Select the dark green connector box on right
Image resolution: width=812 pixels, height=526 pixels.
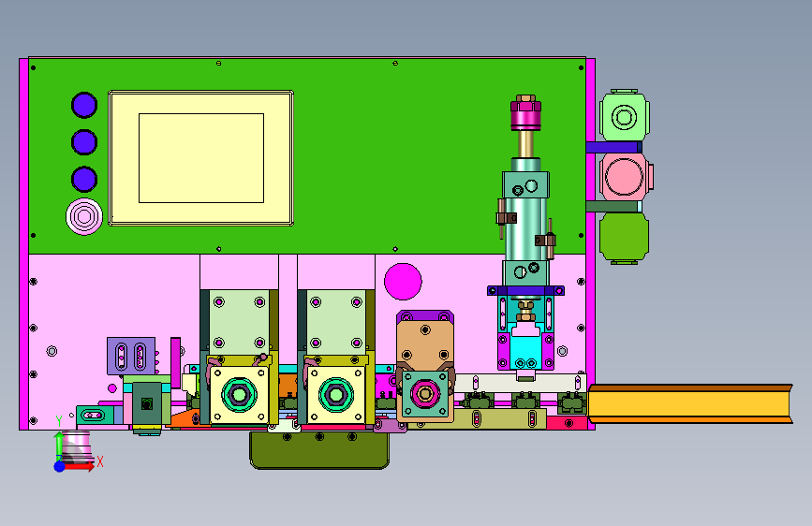point(624,238)
